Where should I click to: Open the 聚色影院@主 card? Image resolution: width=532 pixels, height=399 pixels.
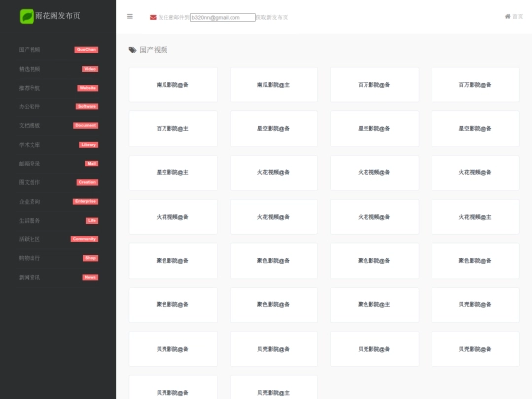coord(374,305)
